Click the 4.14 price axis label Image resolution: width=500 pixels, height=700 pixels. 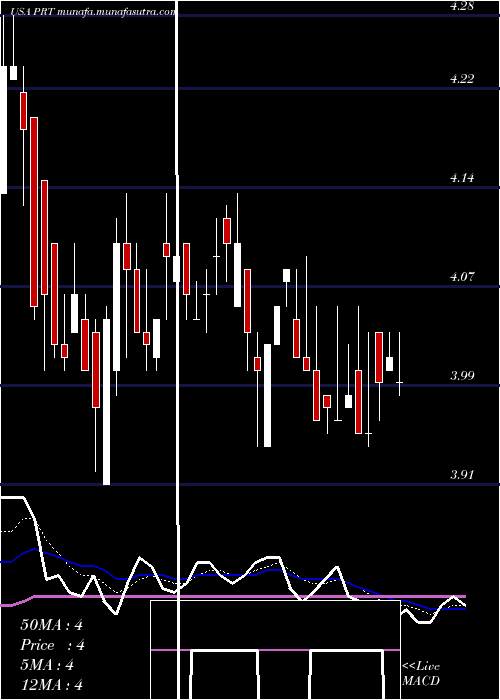point(462,179)
